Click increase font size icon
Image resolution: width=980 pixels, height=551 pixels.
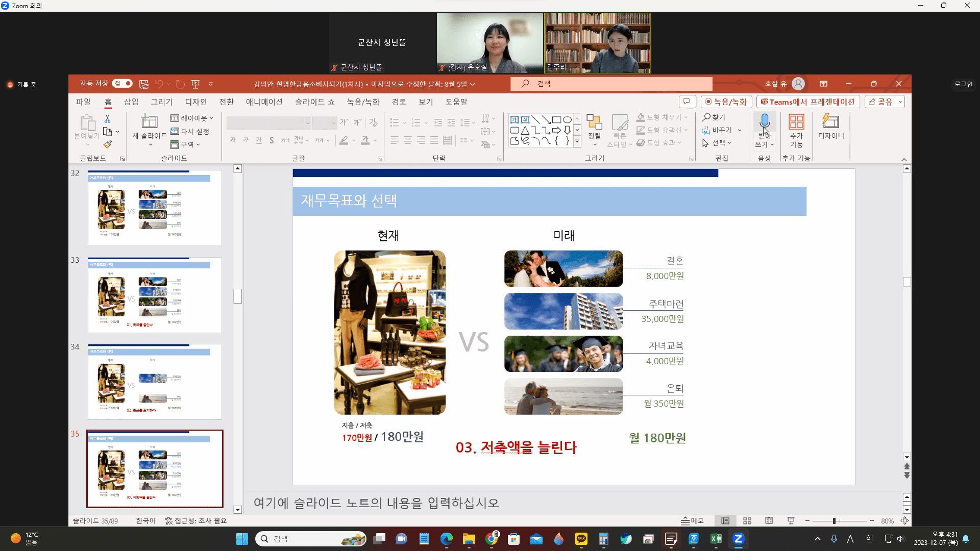344,122
